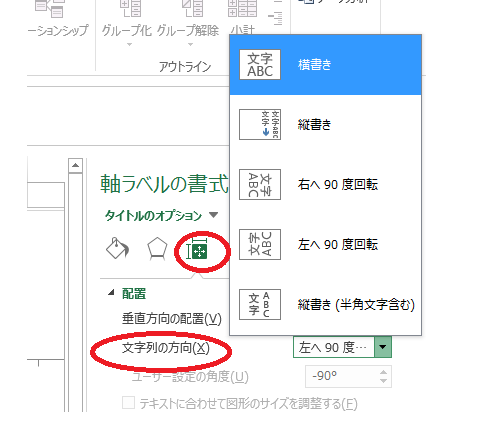Open the Fill & Line paint bucket tab
This screenshot has width=477, height=434.
point(117,249)
